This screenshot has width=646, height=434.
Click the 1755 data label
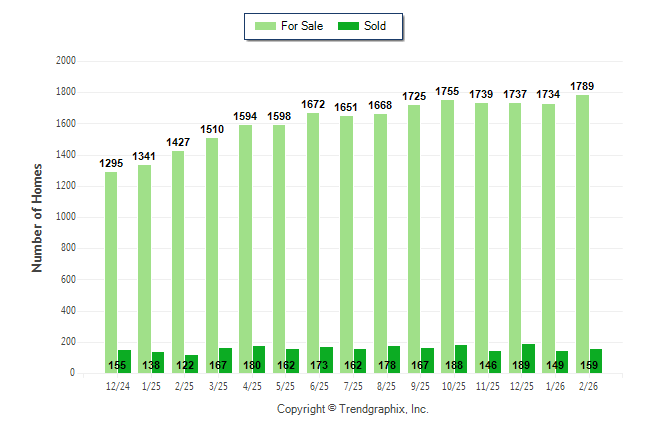[x=447, y=91]
